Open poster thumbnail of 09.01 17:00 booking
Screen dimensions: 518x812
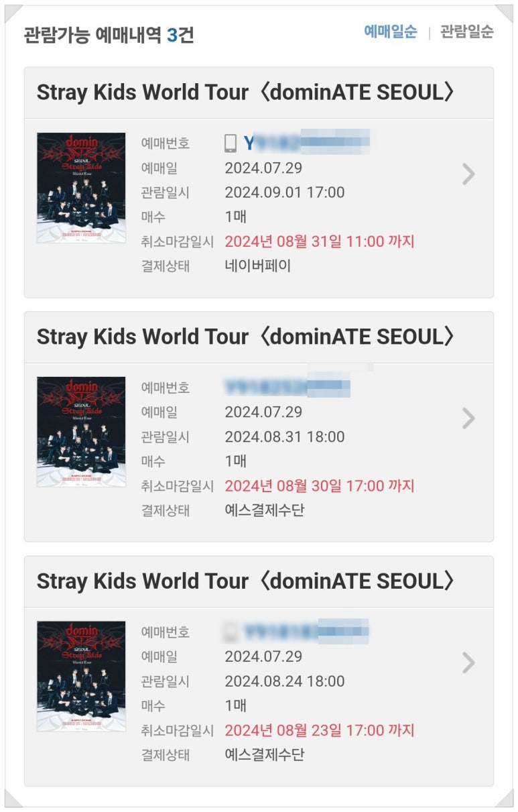point(81,188)
